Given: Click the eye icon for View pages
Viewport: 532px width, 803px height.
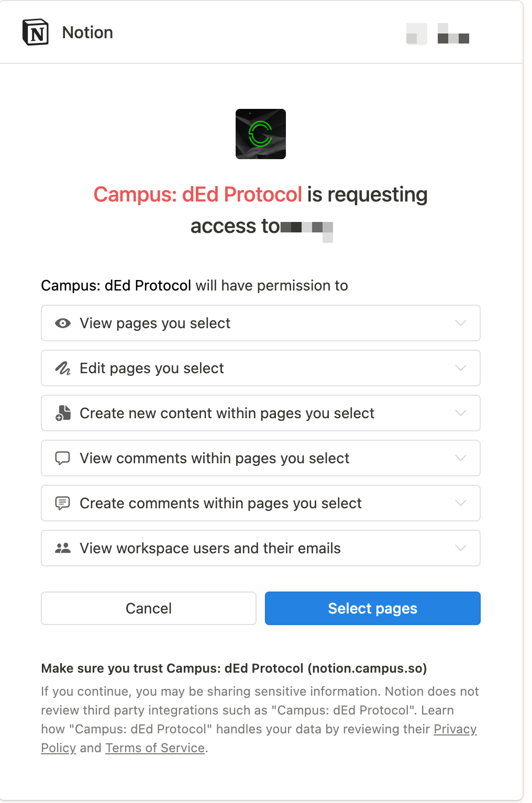Looking at the screenshot, I should 63,324.
